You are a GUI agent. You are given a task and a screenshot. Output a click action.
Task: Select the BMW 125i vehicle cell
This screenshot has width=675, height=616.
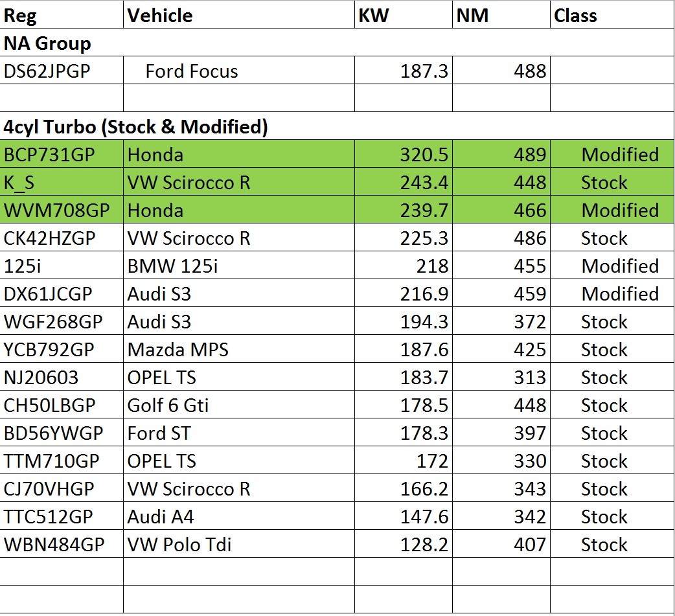[x=238, y=266]
